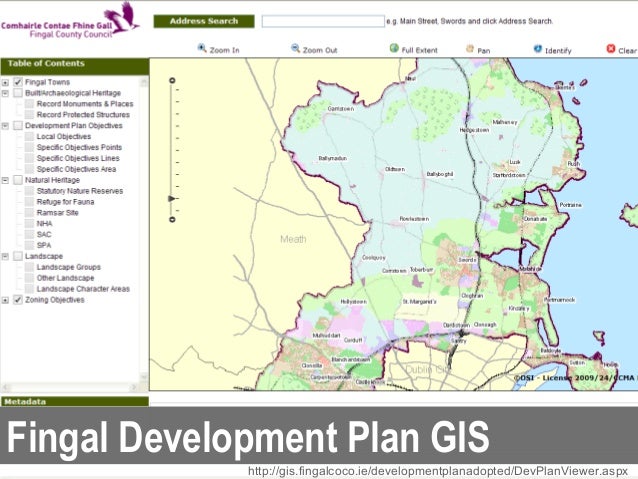
Task: Click the Dublin City map label
Action: [429, 370]
